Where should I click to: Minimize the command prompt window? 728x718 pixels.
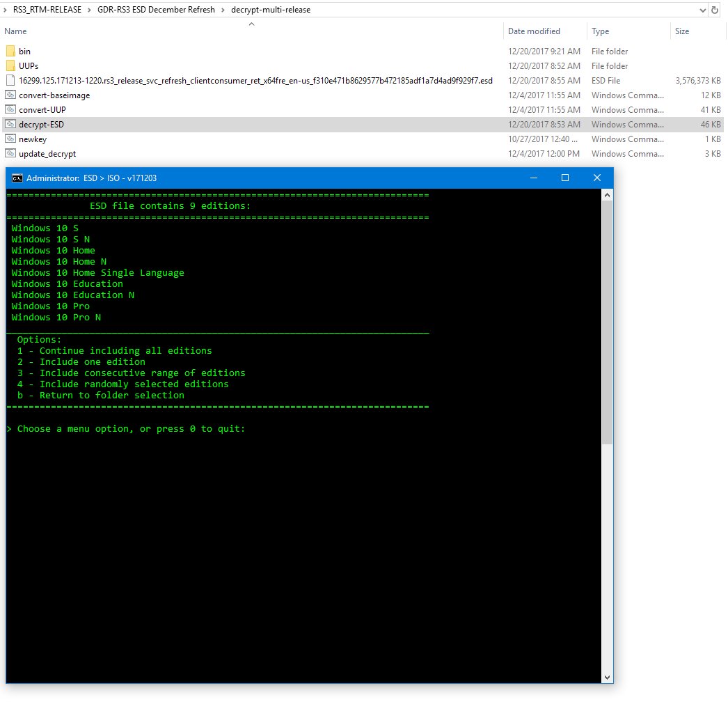click(x=534, y=178)
